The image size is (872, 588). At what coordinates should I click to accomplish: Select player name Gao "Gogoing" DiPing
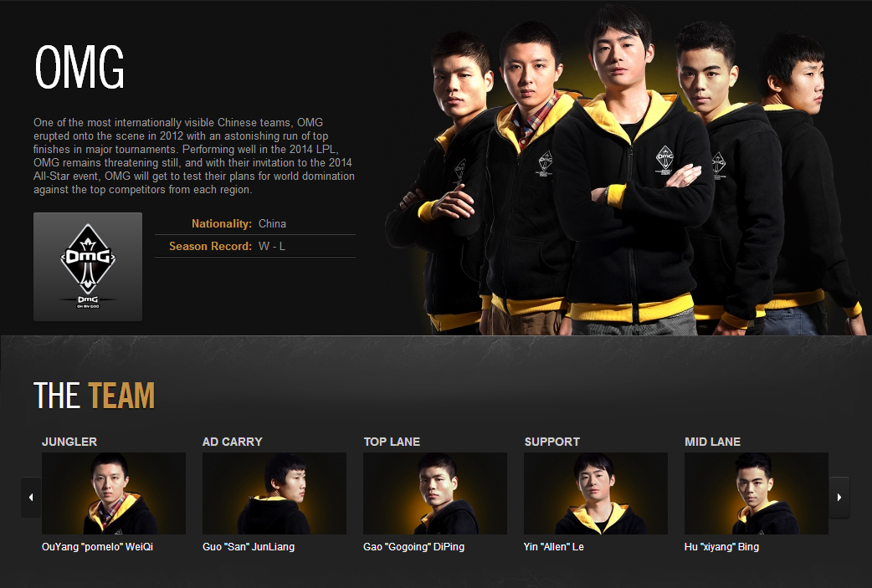click(x=413, y=547)
